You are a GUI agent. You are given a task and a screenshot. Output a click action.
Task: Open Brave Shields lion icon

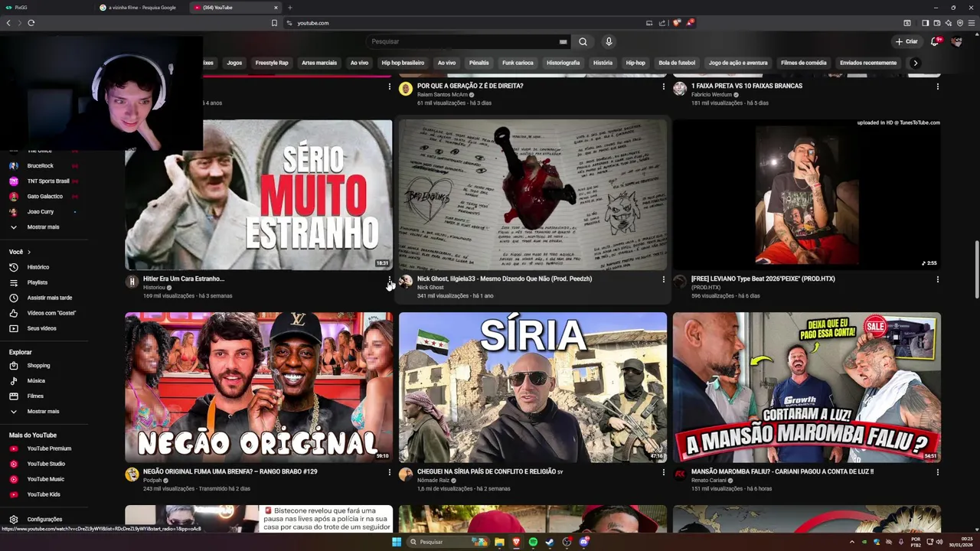pyautogui.click(x=677, y=23)
